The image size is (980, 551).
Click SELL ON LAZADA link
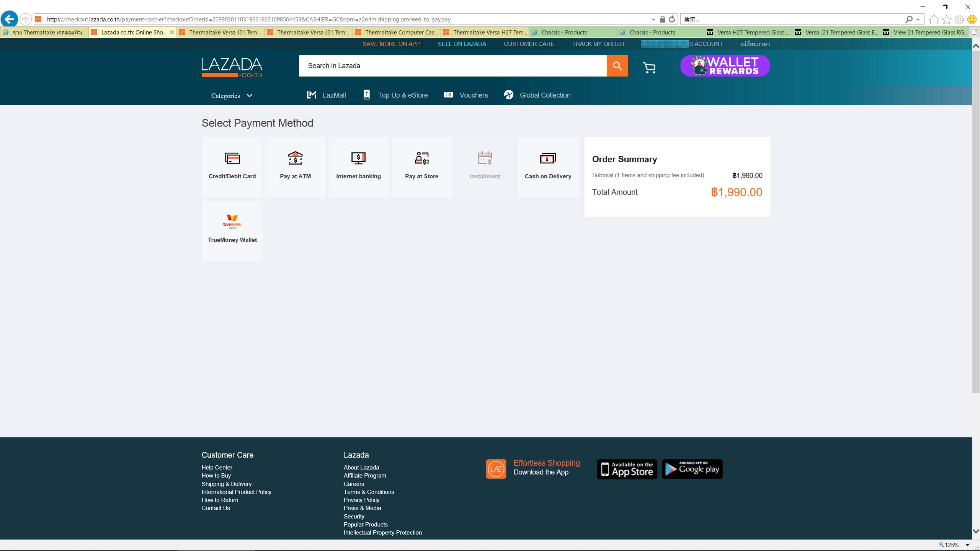pyautogui.click(x=462, y=44)
